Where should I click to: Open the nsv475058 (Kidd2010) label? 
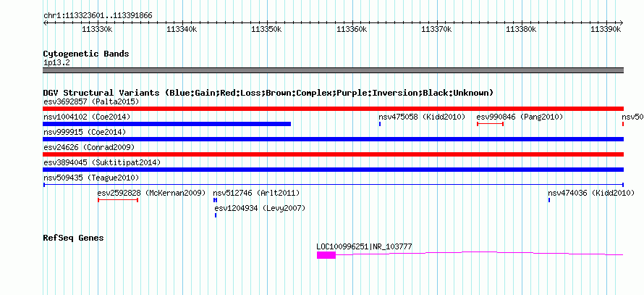coord(422,117)
